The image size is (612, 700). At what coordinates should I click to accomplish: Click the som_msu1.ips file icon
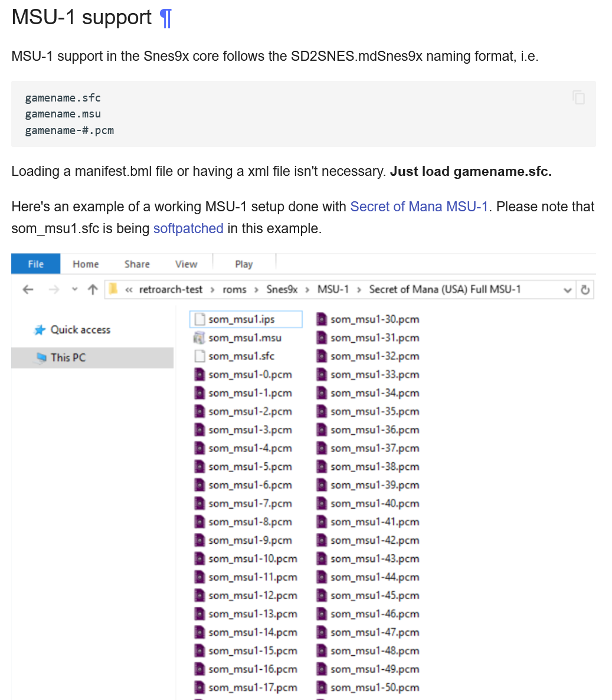(200, 319)
